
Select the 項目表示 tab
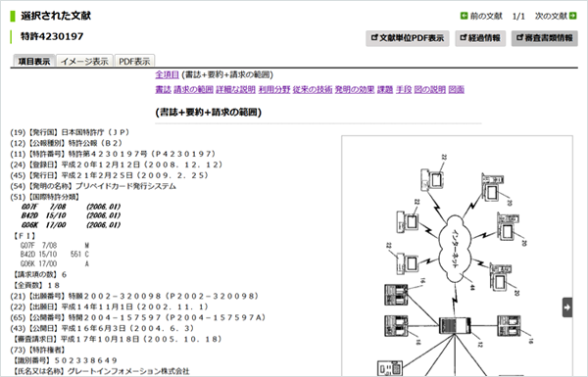(34, 61)
